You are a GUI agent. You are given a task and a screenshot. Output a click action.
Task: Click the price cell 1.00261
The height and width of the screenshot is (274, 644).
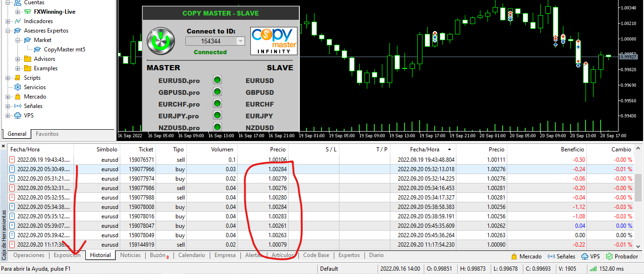tap(277, 226)
